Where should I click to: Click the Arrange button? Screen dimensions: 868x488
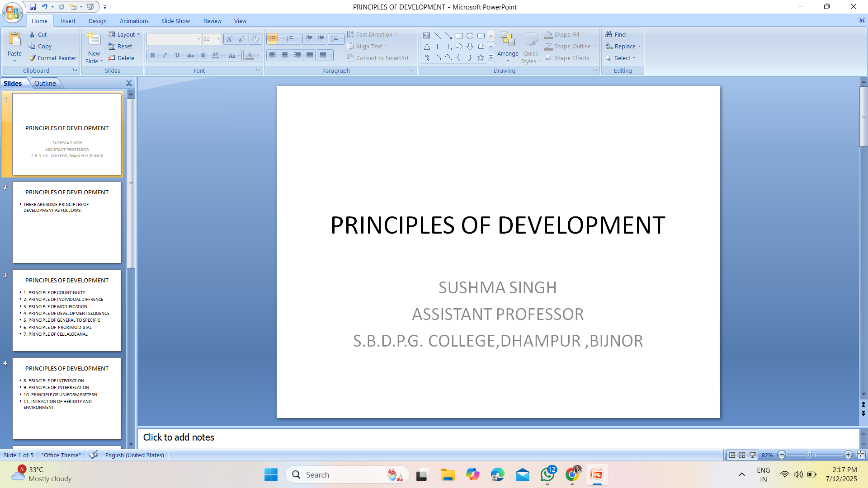pyautogui.click(x=508, y=47)
